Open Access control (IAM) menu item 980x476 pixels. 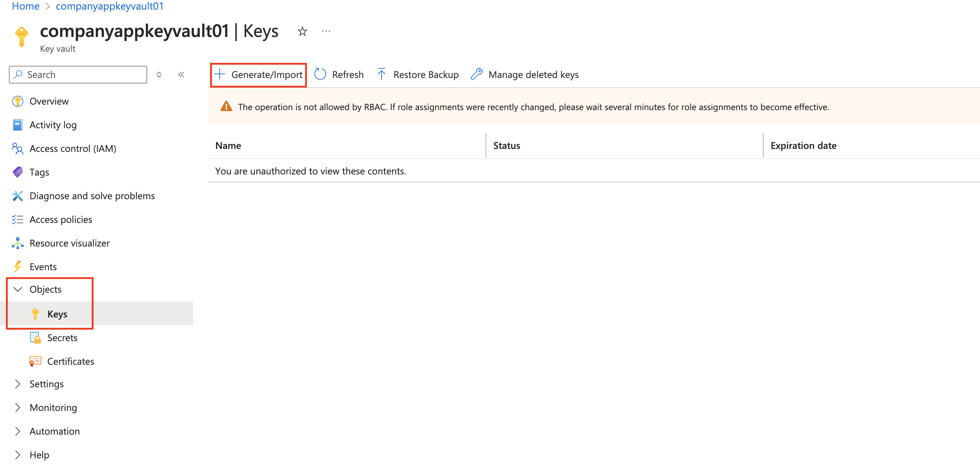tap(72, 149)
